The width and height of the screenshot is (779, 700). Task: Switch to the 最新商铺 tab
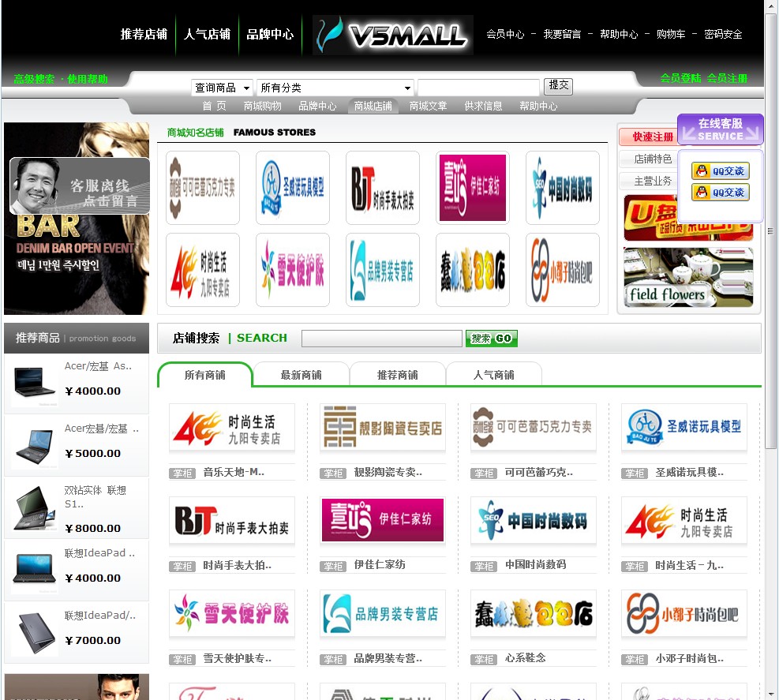pos(301,375)
